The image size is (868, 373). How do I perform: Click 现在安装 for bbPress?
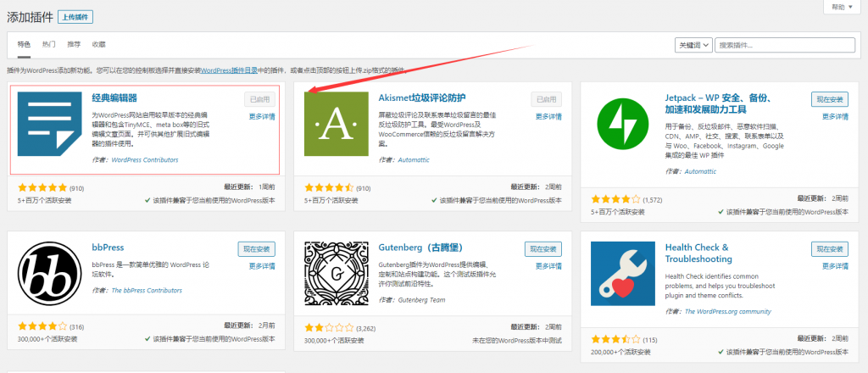coord(256,249)
